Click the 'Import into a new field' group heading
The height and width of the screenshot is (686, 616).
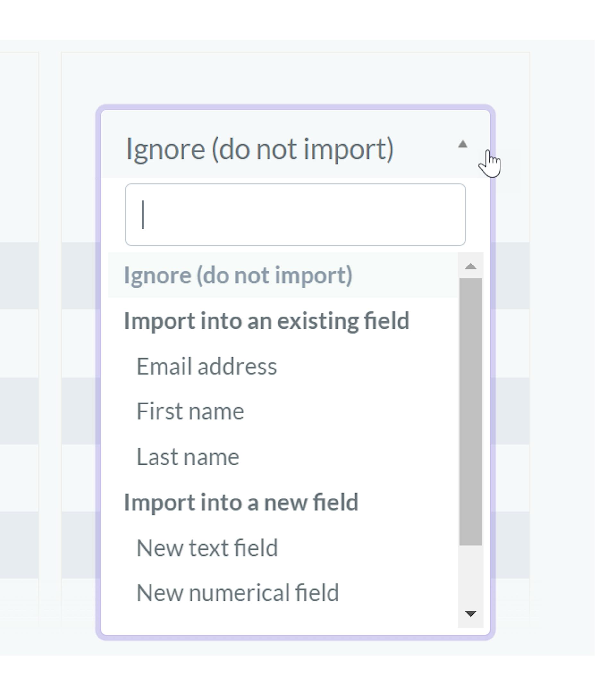[241, 502]
